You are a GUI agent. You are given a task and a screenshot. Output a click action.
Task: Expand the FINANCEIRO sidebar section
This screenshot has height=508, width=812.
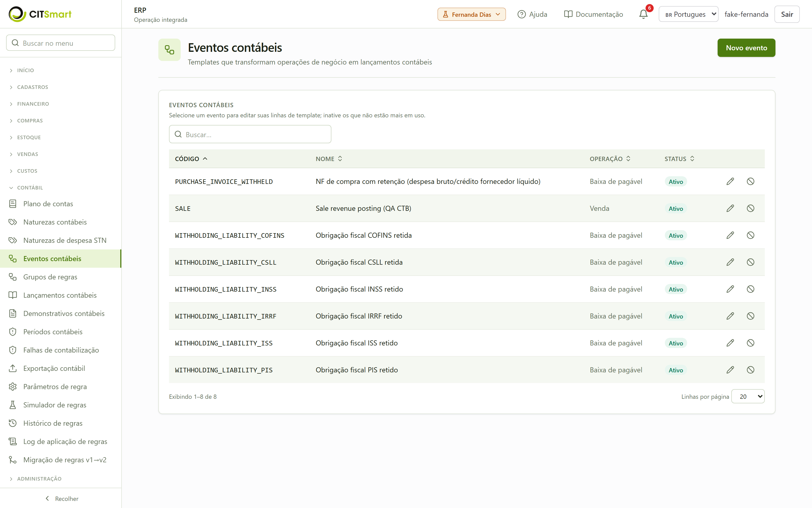(x=33, y=104)
